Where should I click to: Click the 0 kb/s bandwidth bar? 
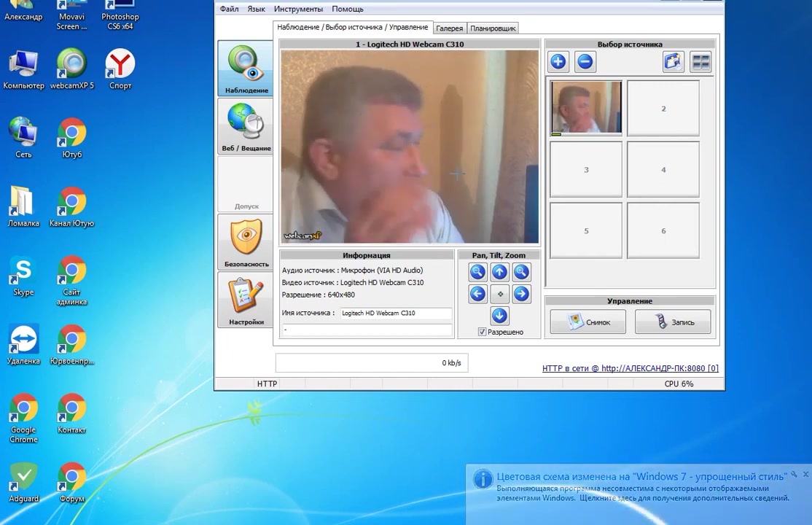coord(372,363)
